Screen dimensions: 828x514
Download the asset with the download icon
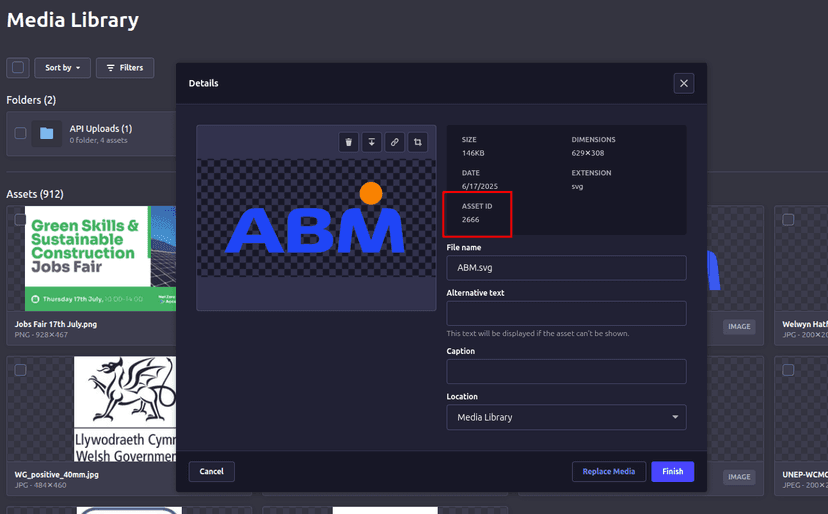tap(371, 142)
